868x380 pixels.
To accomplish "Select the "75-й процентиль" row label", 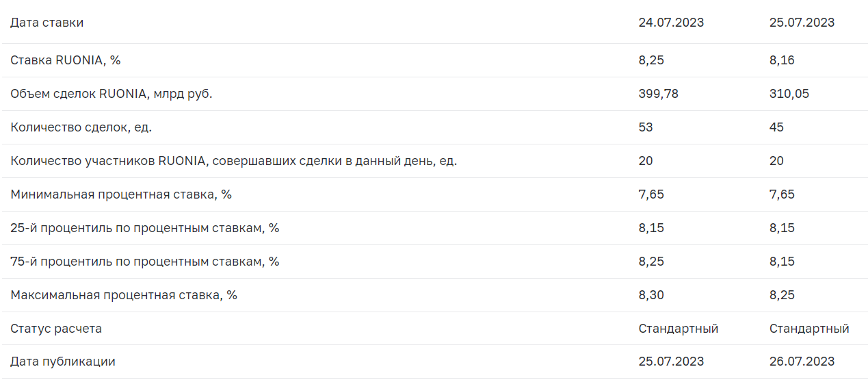I will [145, 262].
